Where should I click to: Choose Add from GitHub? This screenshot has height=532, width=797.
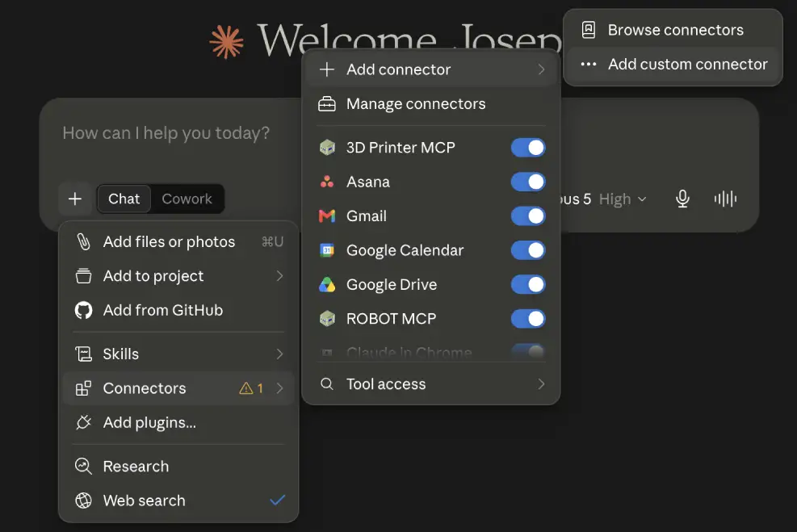(178, 310)
